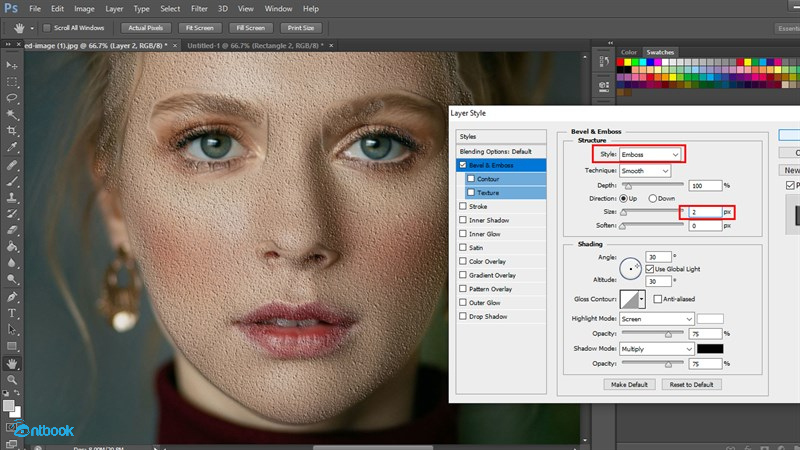The image size is (800, 450).
Task: Toggle Use Global Light checkbox
Action: point(651,269)
